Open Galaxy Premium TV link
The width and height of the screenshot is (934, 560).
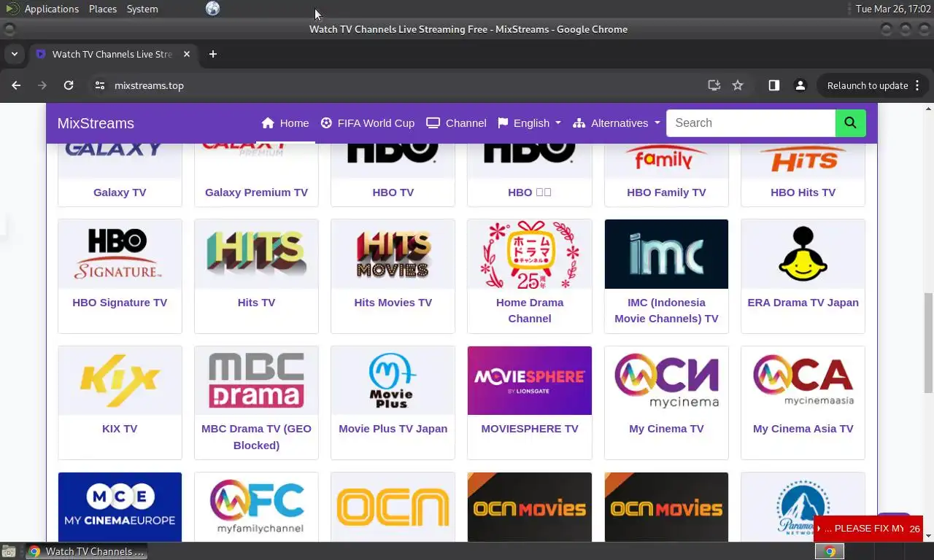[x=256, y=192]
